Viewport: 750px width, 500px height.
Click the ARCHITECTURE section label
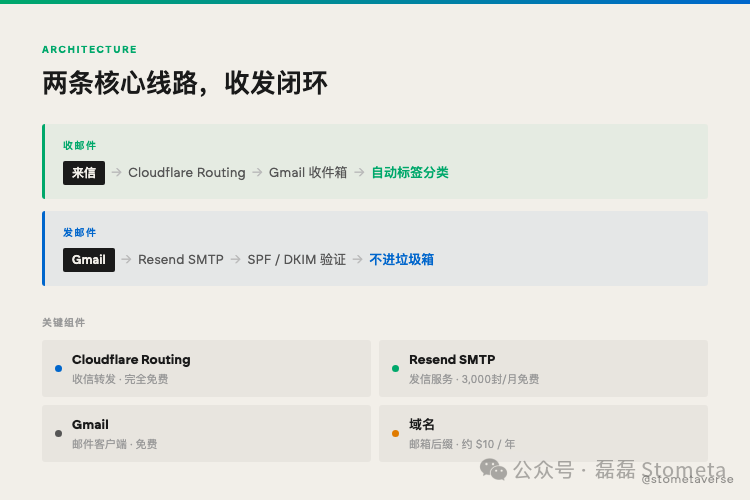(89, 49)
